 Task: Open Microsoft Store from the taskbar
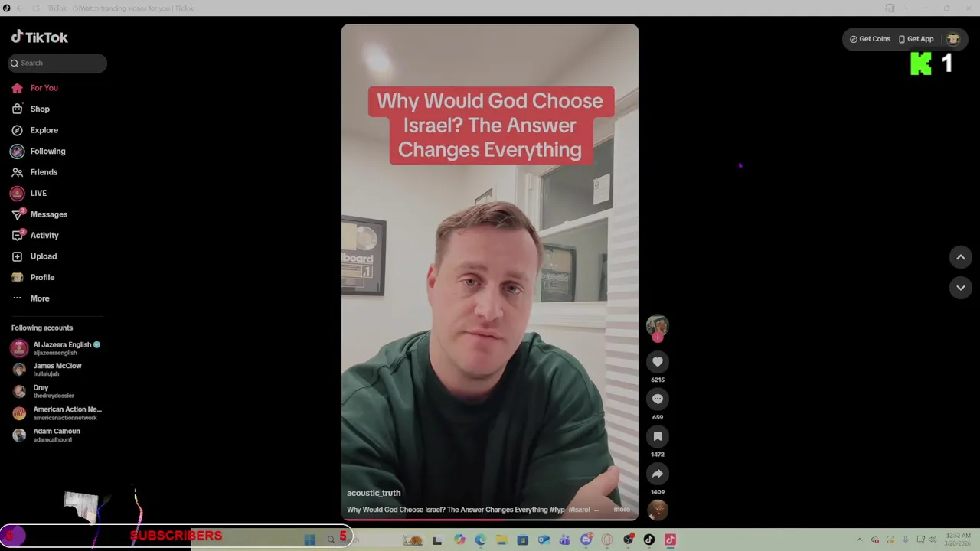[x=523, y=540]
